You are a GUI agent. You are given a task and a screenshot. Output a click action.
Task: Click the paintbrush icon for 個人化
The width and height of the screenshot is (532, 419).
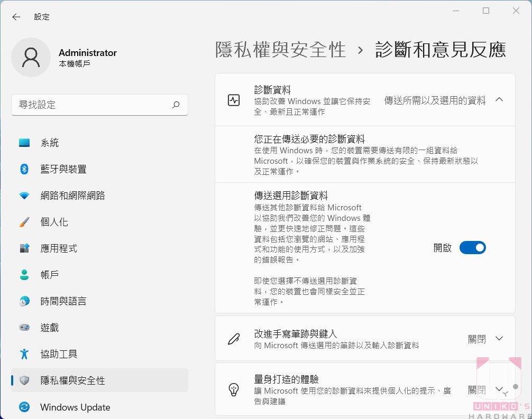coord(24,222)
